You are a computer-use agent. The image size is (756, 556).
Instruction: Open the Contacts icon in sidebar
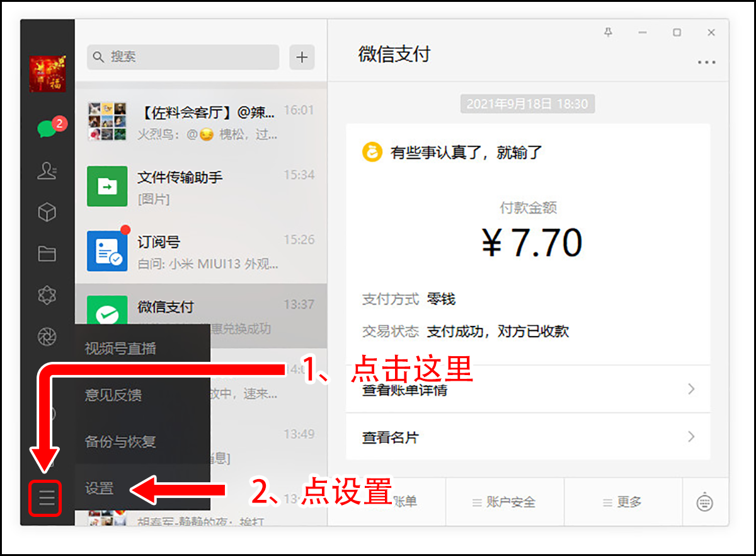point(47,171)
